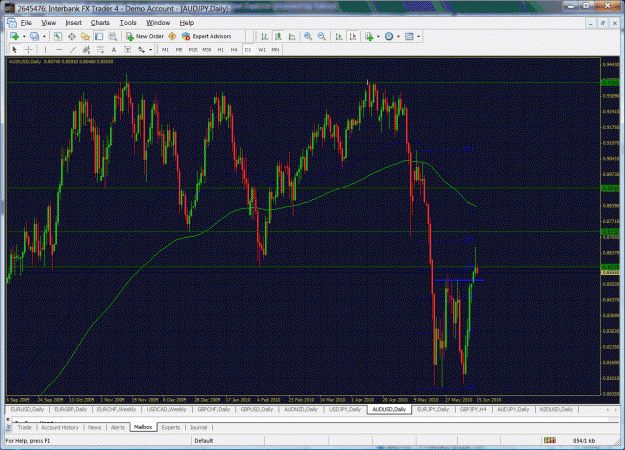The width and height of the screenshot is (625, 450).
Task: Switch to the EURUSD,Daily chart tab
Action: pos(27,409)
